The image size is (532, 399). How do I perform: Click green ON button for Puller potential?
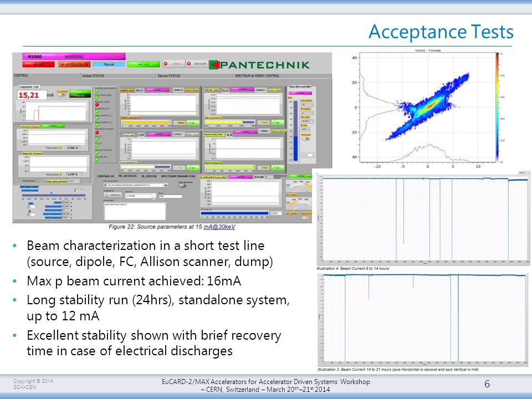click(278, 122)
